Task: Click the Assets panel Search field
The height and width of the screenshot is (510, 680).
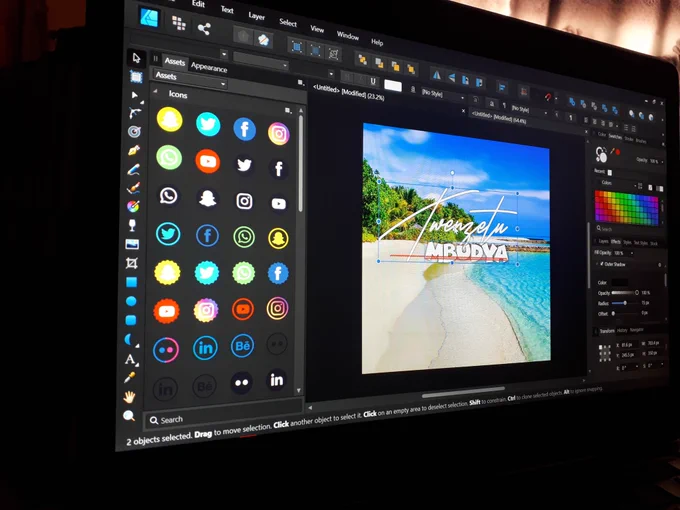Action: click(x=223, y=414)
